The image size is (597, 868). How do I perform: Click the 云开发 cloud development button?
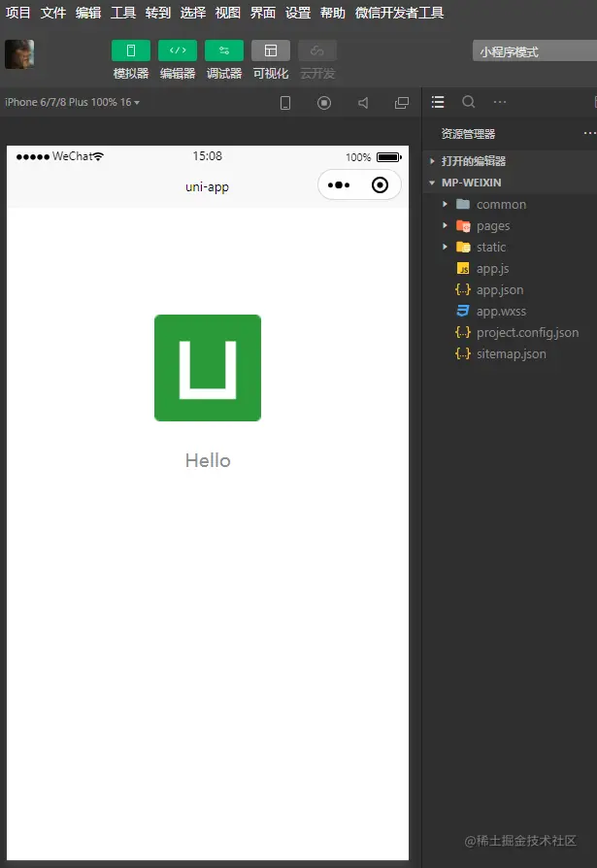[x=317, y=50]
